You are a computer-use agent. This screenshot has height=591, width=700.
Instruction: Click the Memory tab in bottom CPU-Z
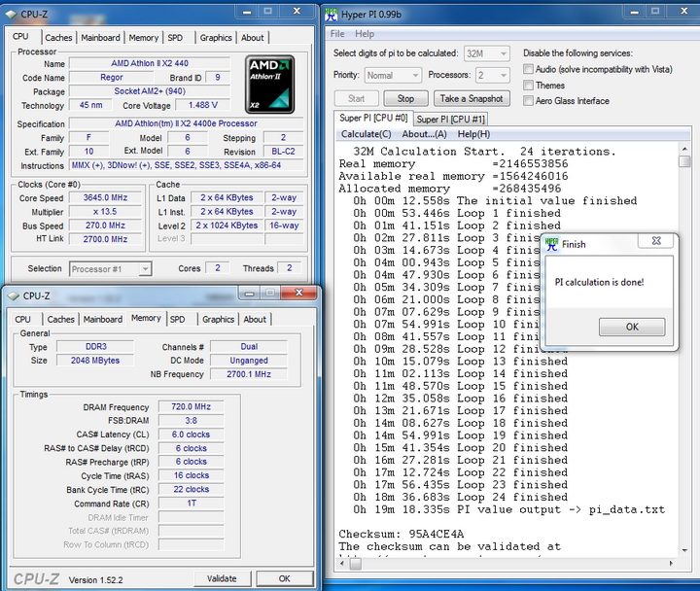pyautogui.click(x=146, y=318)
